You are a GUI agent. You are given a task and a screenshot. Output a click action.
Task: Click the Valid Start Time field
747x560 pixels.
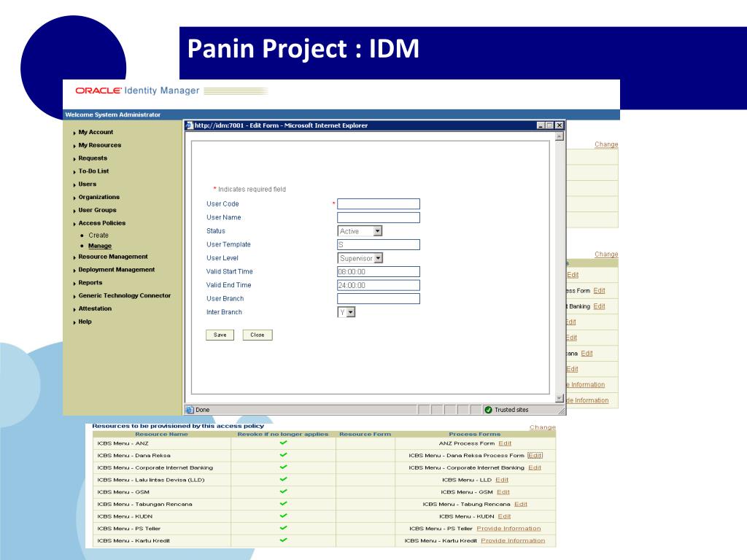pos(379,272)
